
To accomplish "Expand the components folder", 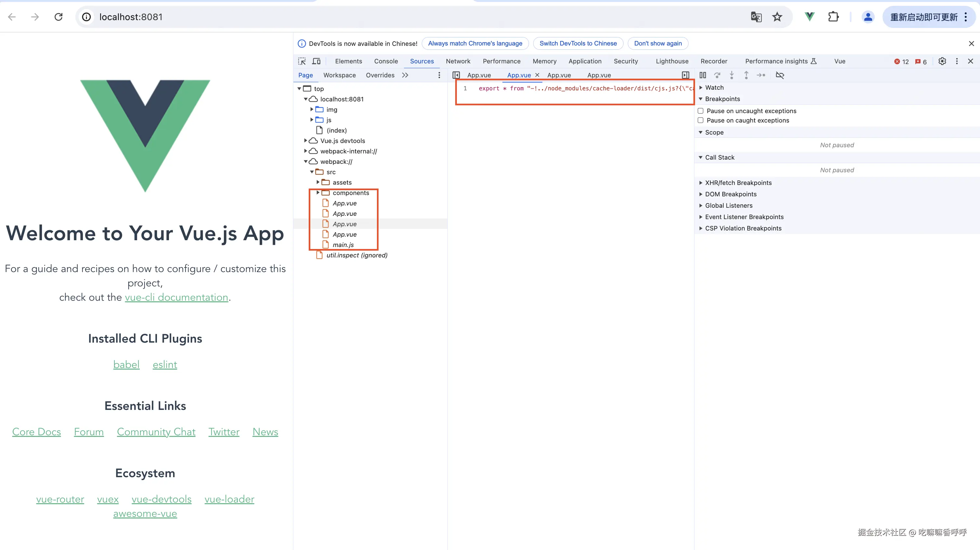I will (x=318, y=193).
